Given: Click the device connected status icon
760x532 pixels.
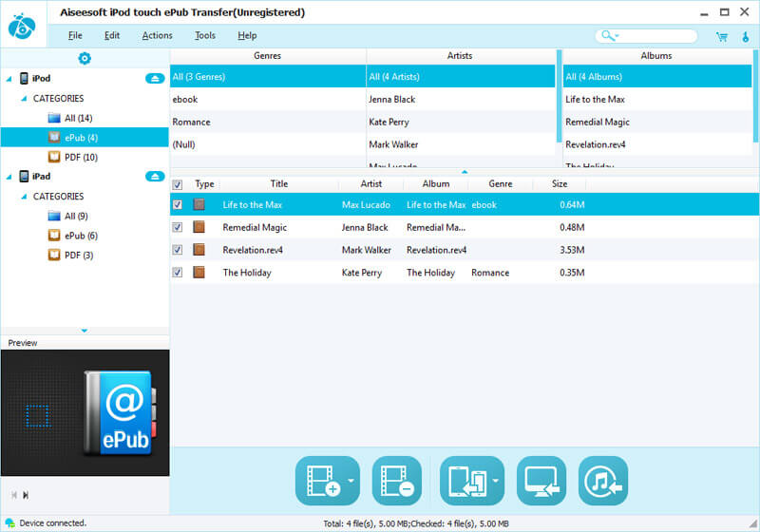Looking at the screenshot, I should click(9, 522).
